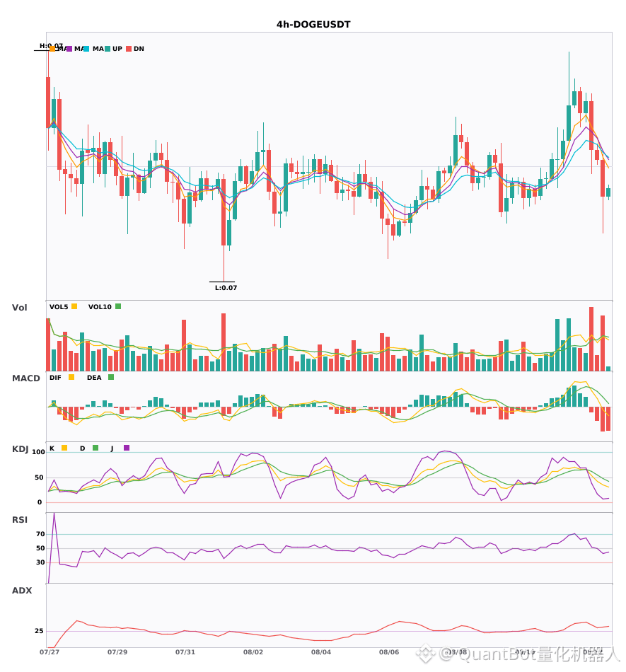
Task: Click the yellow VOL5 legend swatch
Action: [x=74, y=306]
